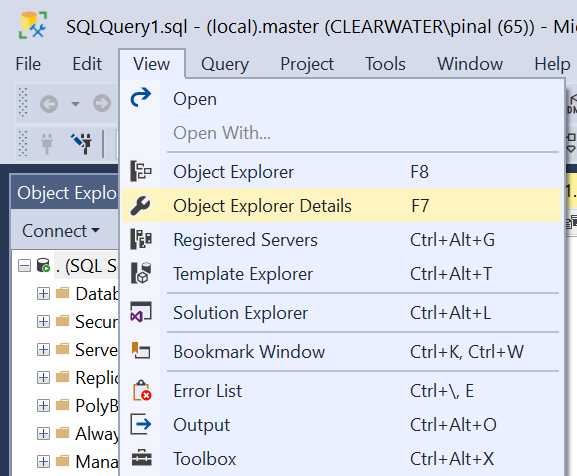
Task: Select the 'PolyB' tree row label
Action: (x=97, y=406)
